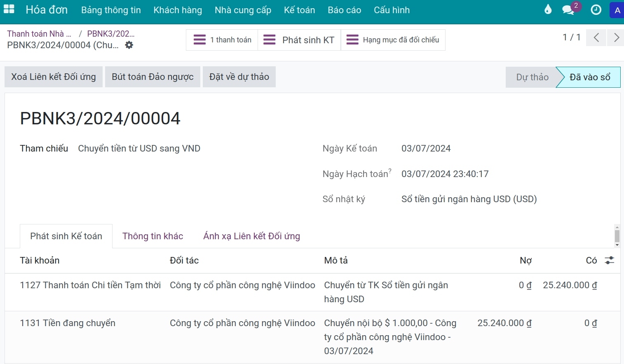This screenshot has width=624, height=364.
Task: Click the 25.240.000 ₫ debit cell
Action: (x=504, y=323)
